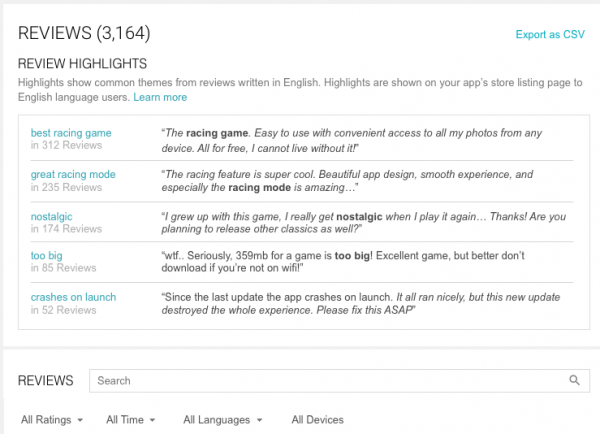The width and height of the screenshot is (600, 434).
Task: Click the Export as CSV link
Action: [549, 35]
